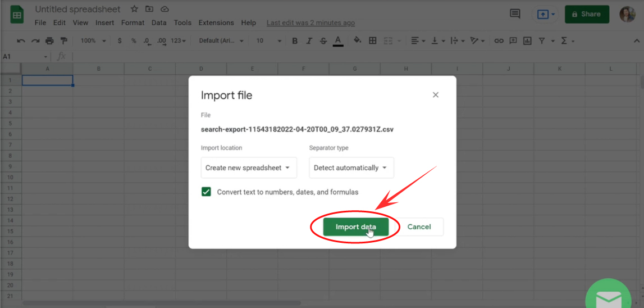This screenshot has height=308, width=644.
Task: Toggle Bold formatting
Action: point(294,40)
